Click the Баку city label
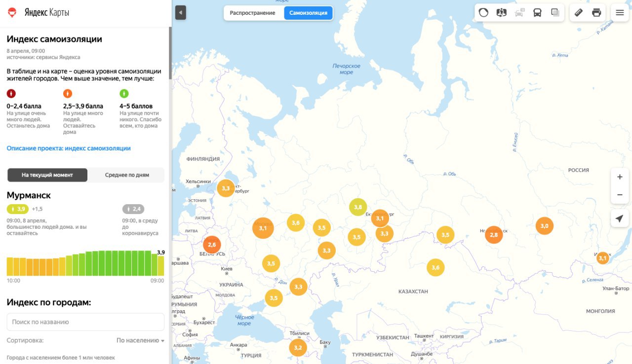 (325, 342)
